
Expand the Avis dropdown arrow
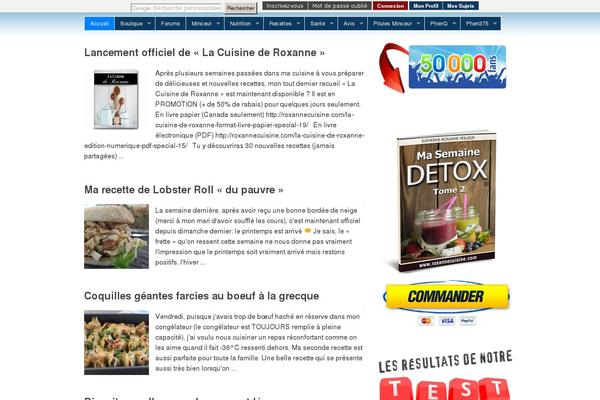362,23
